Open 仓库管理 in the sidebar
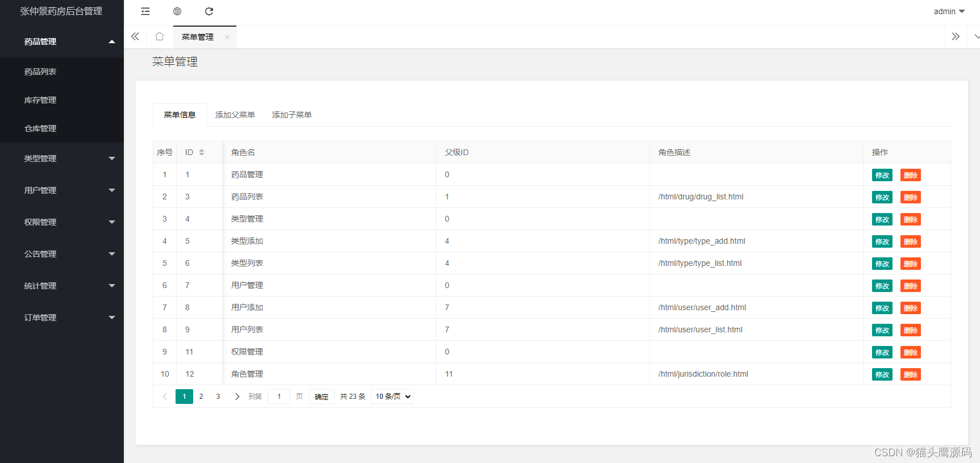The image size is (980, 463). (62, 128)
